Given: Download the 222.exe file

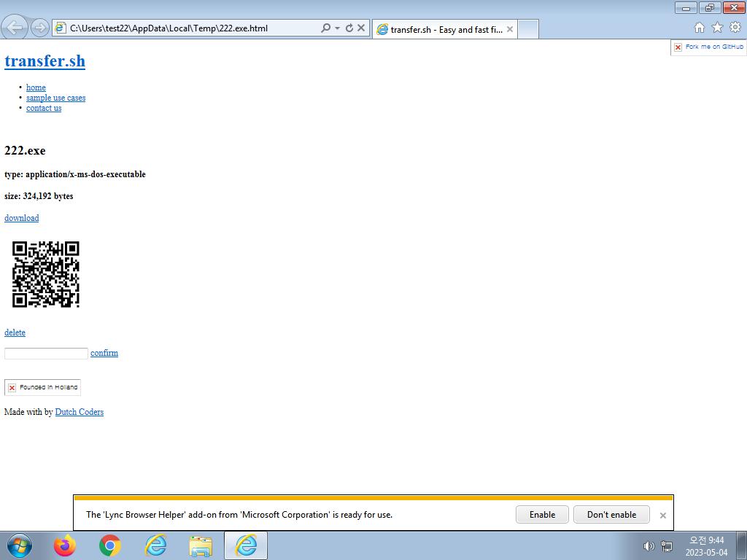Looking at the screenshot, I should tap(21, 218).
